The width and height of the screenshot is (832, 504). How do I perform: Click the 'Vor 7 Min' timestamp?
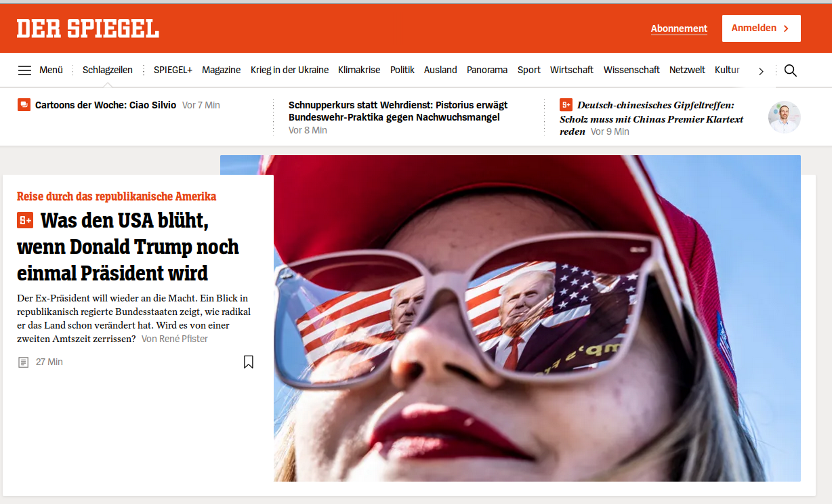click(201, 105)
